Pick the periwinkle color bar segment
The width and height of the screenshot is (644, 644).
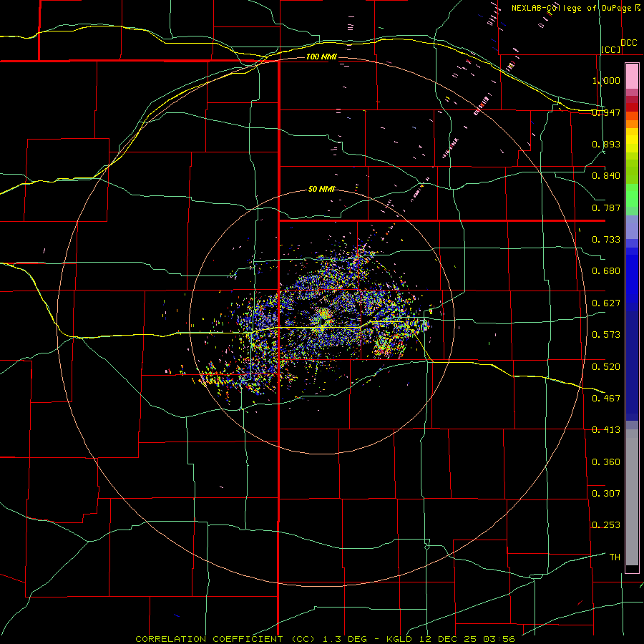632,228
